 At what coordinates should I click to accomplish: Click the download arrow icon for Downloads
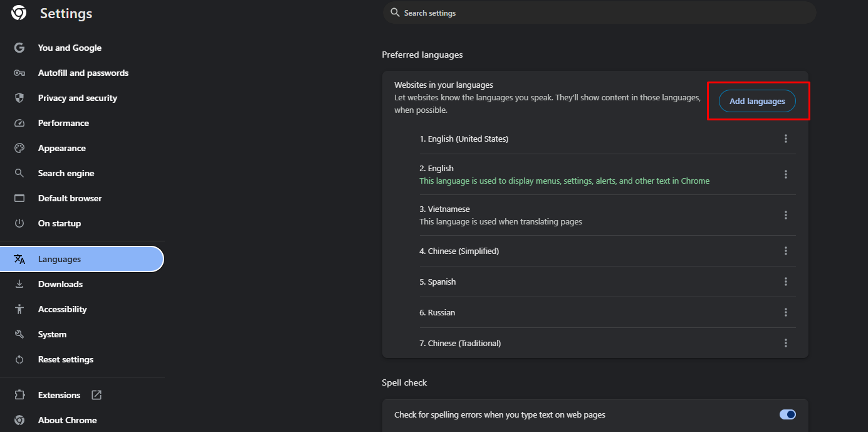[x=19, y=284]
